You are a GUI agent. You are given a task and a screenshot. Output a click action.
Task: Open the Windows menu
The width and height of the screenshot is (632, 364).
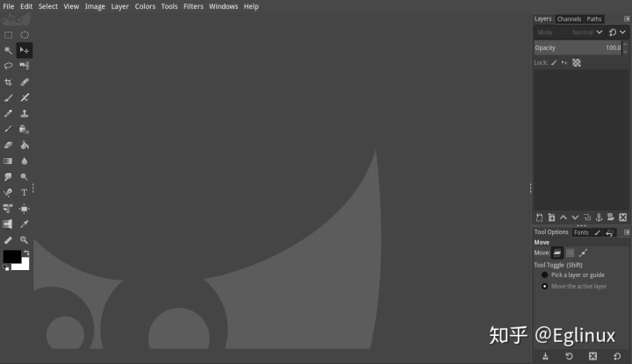[223, 6]
